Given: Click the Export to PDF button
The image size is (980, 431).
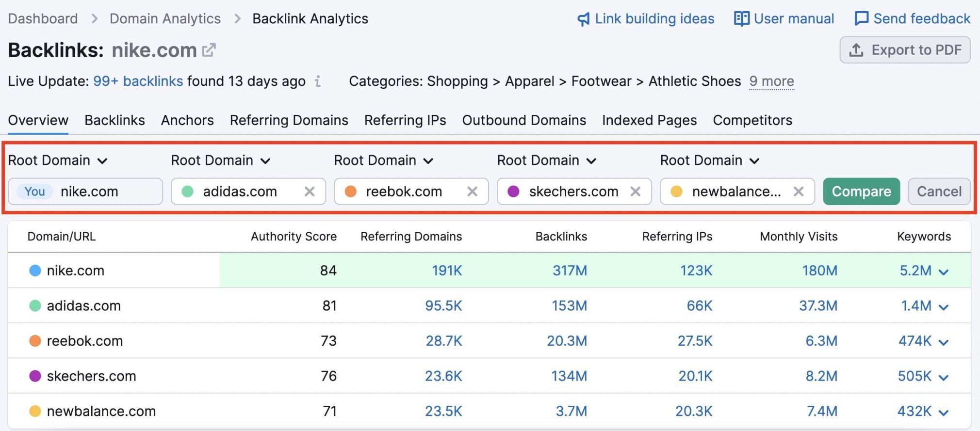Looking at the screenshot, I should tap(905, 50).
